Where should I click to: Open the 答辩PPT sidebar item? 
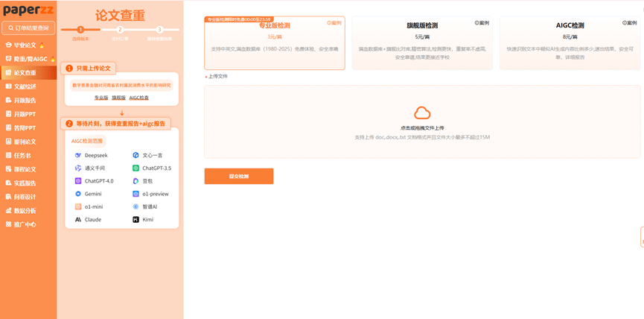pos(28,128)
